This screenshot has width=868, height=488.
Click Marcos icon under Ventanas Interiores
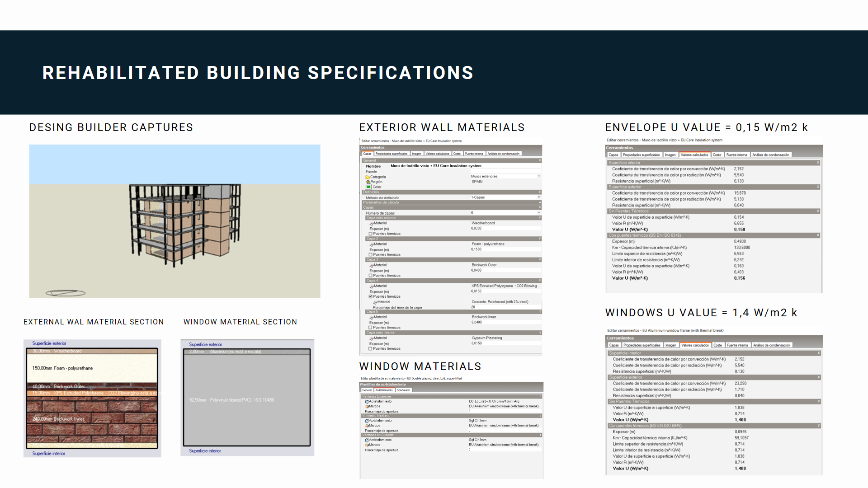point(367,426)
